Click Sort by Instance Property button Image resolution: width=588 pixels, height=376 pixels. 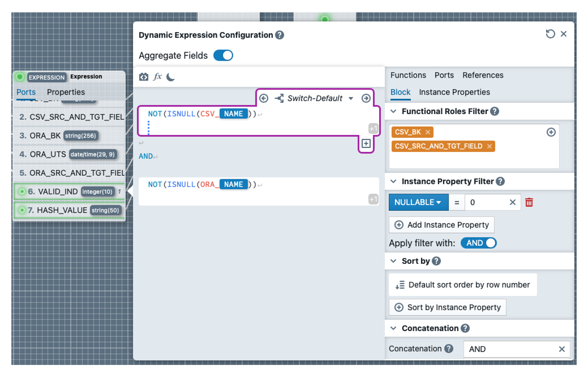(447, 307)
